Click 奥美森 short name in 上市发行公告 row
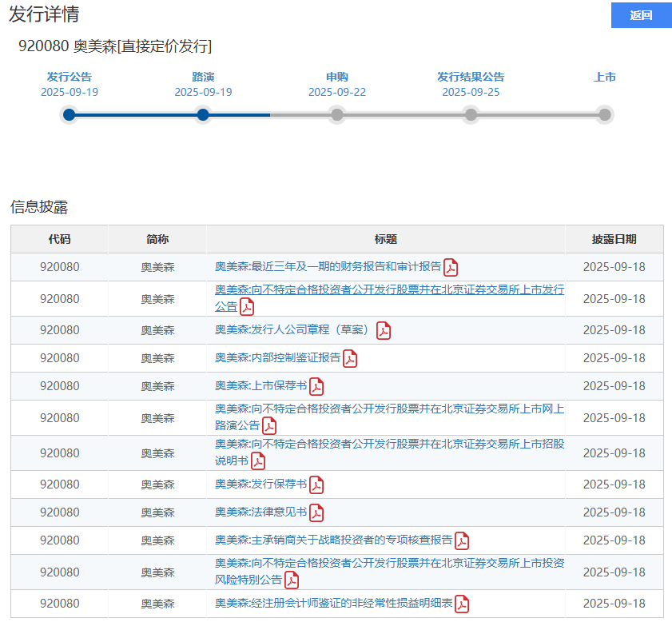The width and height of the screenshot is (672, 626). [157, 299]
